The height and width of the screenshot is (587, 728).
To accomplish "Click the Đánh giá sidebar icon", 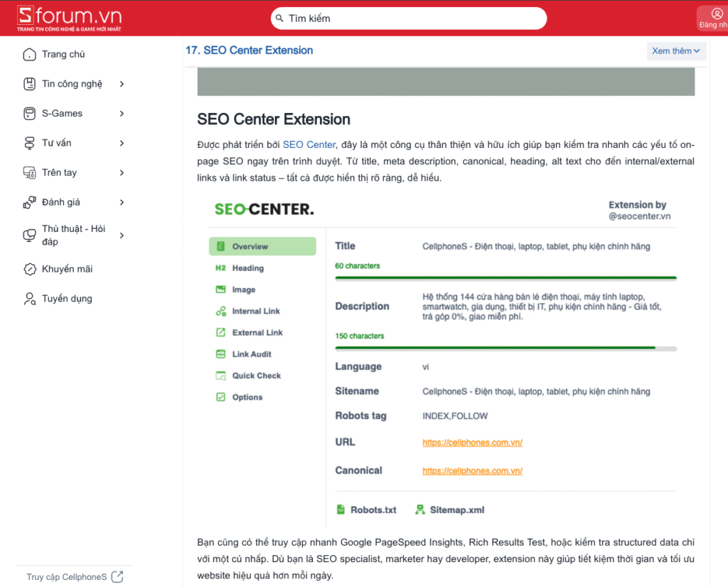I will (29, 203).
